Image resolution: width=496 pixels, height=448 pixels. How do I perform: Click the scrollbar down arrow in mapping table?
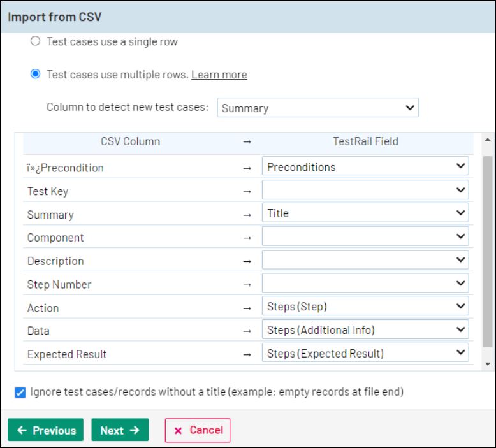[x=488, y=364]
